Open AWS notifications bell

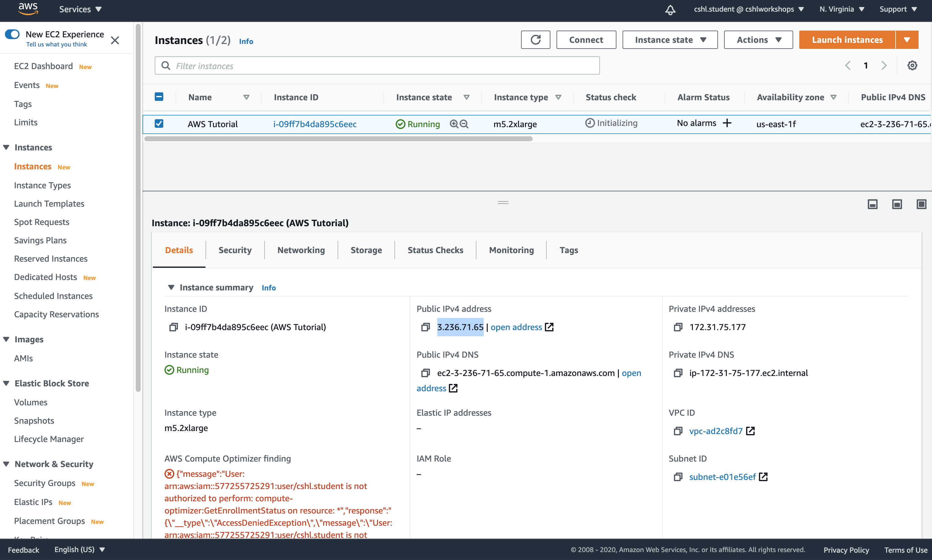pyautogui.click(x=670, y=10)
